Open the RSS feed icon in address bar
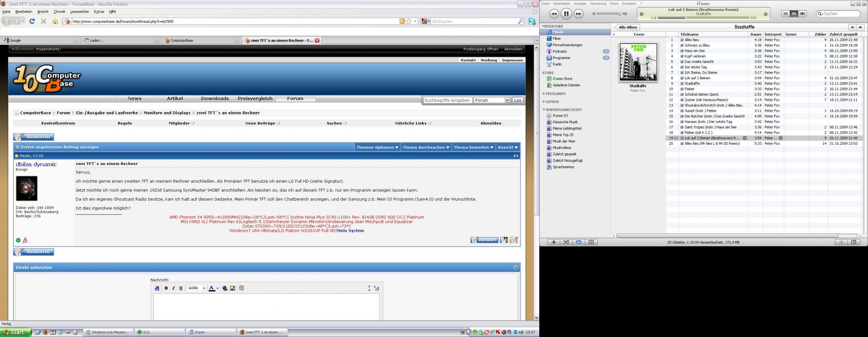 (402, 21)
